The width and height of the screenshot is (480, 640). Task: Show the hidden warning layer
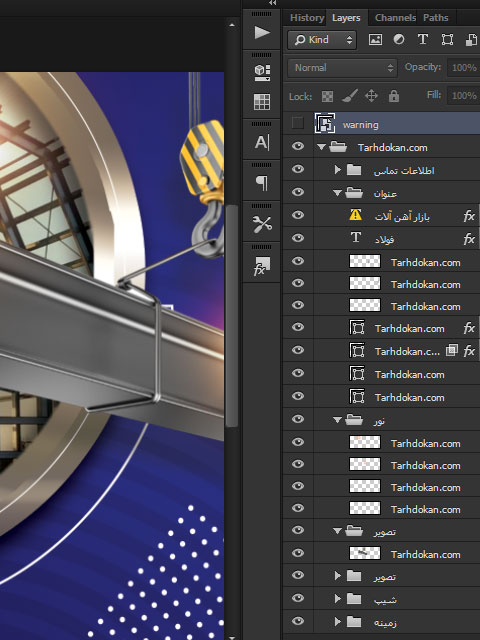(x=298, y=123)
